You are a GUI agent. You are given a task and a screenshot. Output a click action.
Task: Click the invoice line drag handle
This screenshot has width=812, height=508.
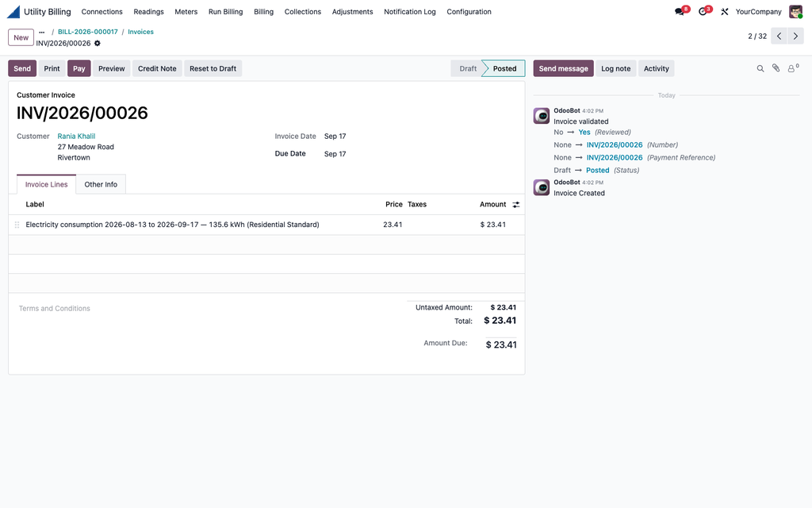[17, 225]
